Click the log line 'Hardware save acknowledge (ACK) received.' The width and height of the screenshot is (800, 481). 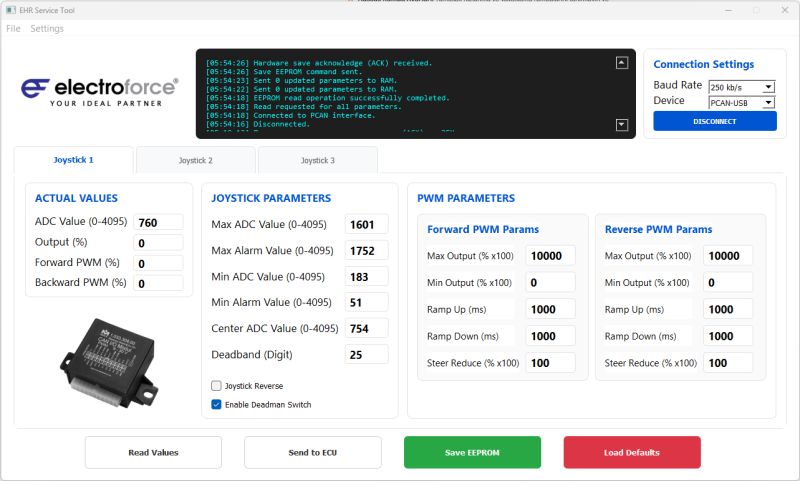tap(319, 63)
